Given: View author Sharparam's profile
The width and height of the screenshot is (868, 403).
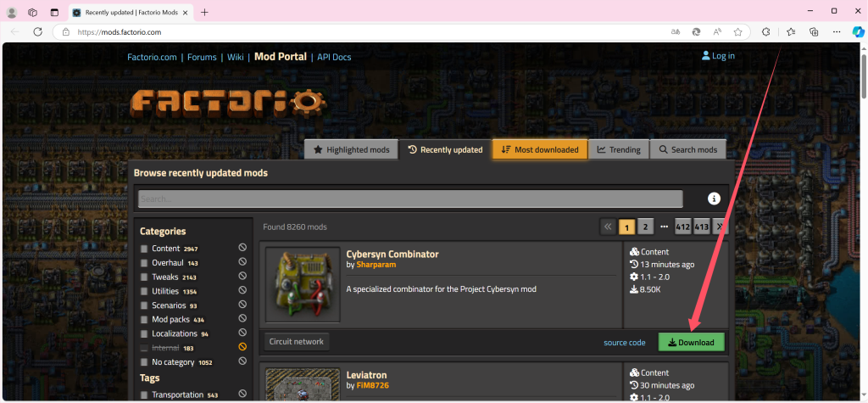Looking at the screenshot, I should (376, 265).
